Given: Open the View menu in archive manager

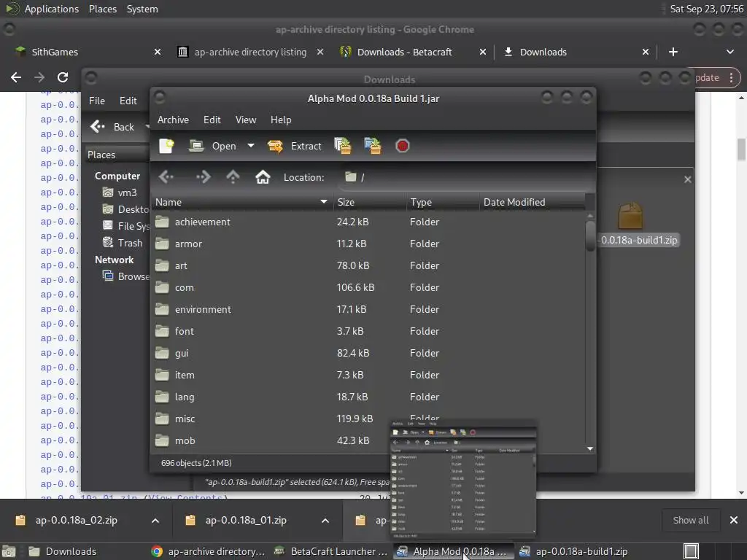Looking at the screenshot, I should (246, 120).
